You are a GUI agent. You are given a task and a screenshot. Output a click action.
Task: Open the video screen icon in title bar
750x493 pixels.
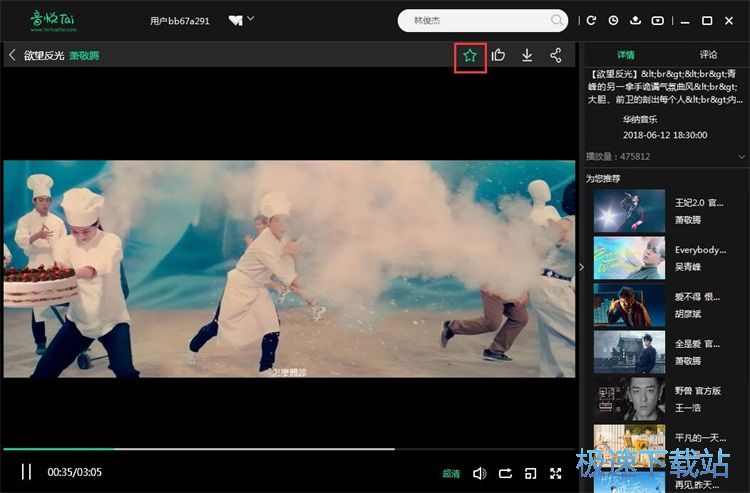coord(658,21)
